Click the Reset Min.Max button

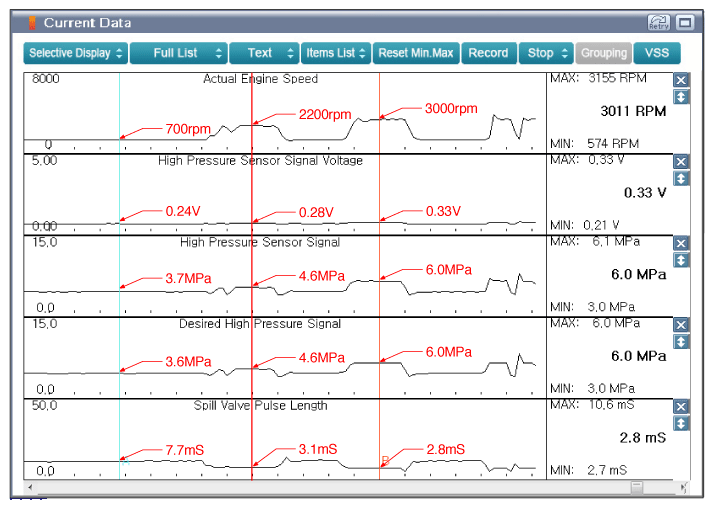tap(416, 53)
